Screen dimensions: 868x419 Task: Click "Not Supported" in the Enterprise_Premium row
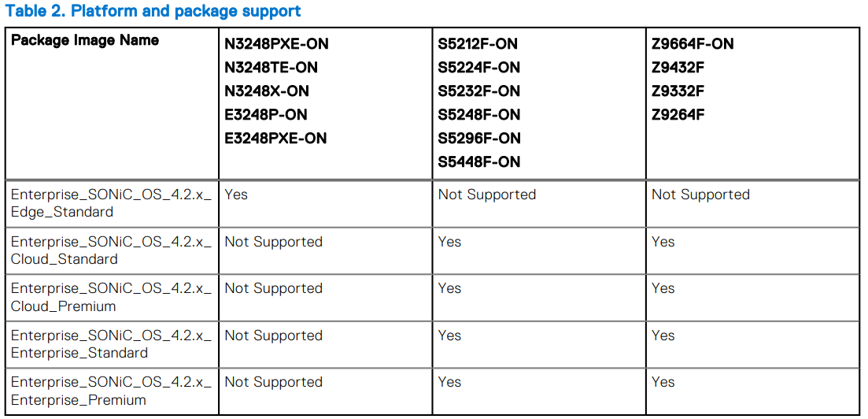pos(273,383)
